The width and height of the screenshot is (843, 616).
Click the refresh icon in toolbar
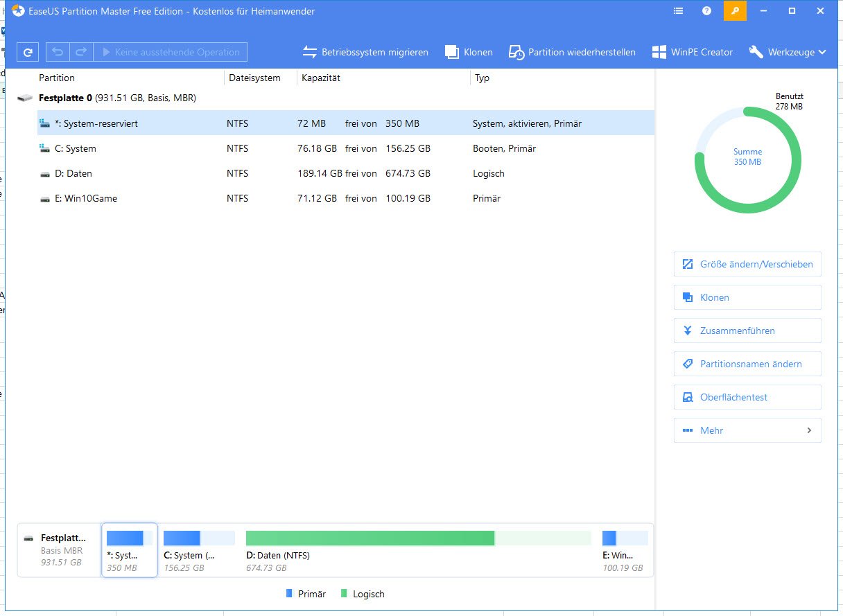click(x=28, y=52)
